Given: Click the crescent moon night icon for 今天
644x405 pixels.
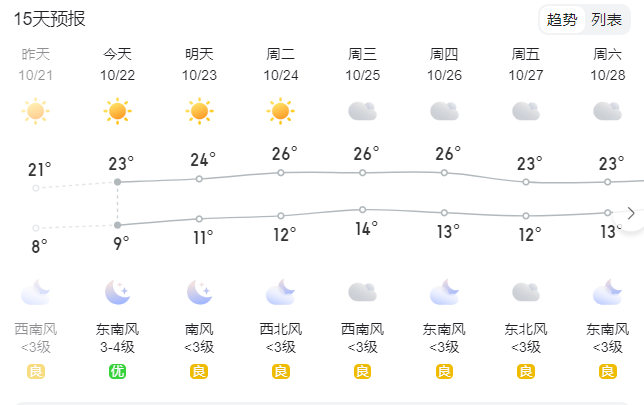Looking at the screenshot, I should 117,292.
